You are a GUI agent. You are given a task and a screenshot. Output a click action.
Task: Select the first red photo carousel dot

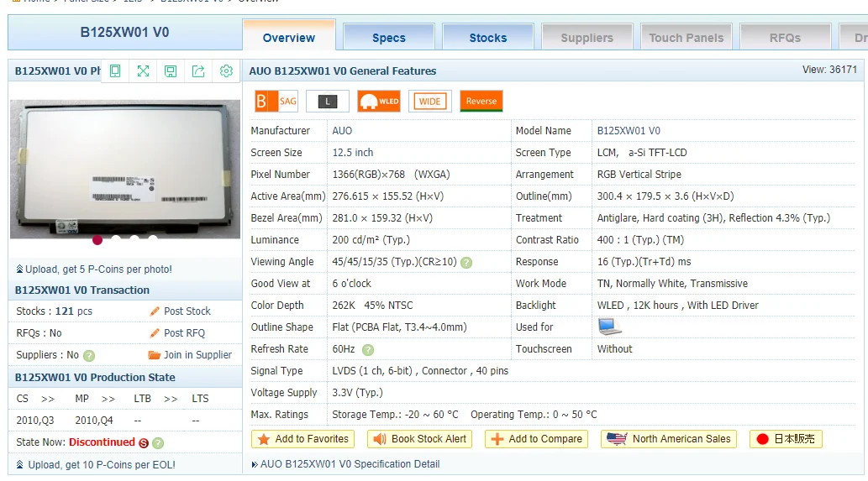coord(97,239)
